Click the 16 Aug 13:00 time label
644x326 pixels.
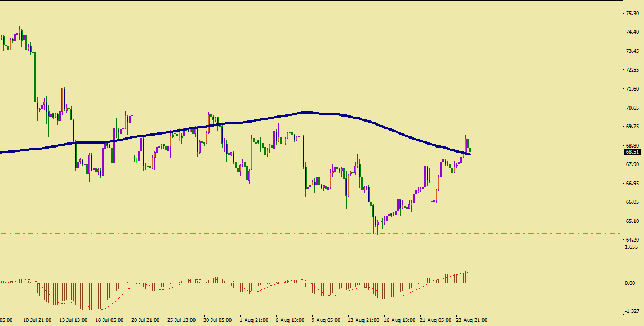tap(399, 320)
